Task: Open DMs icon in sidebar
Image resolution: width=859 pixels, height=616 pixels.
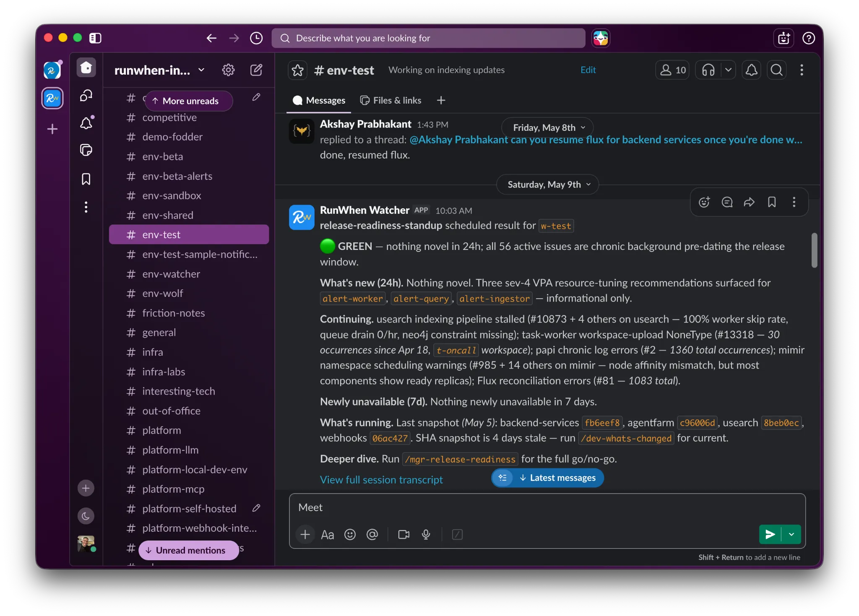Action: 86,96
